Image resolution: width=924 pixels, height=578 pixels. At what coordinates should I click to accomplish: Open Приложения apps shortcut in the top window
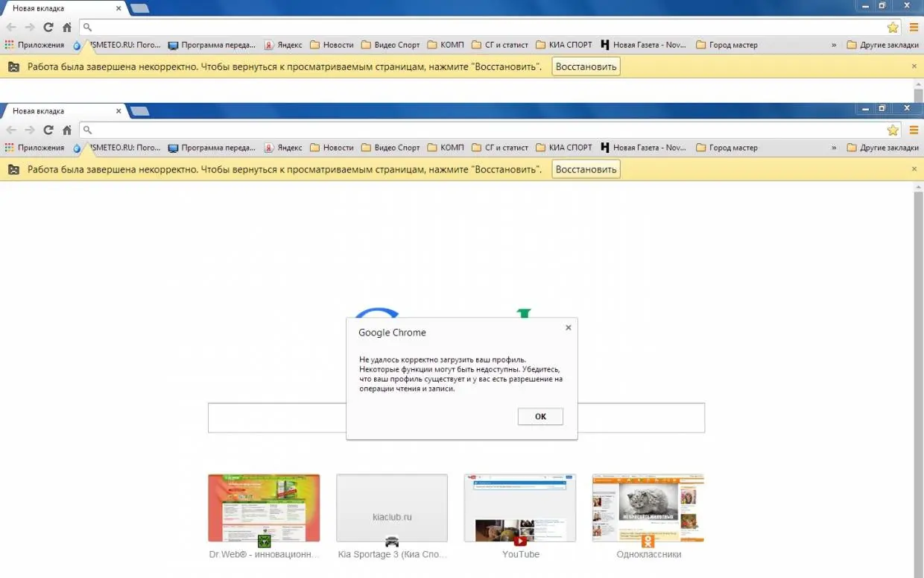tap(34, 45)
